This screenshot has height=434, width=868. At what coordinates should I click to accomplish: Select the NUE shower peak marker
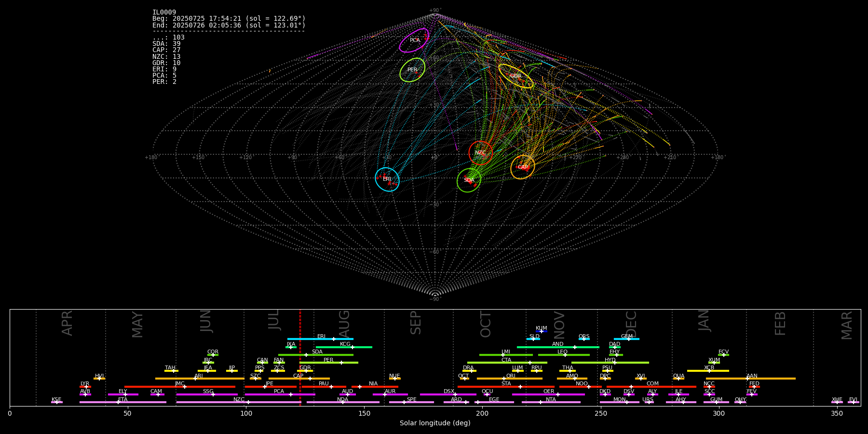(x=394, y=379)
